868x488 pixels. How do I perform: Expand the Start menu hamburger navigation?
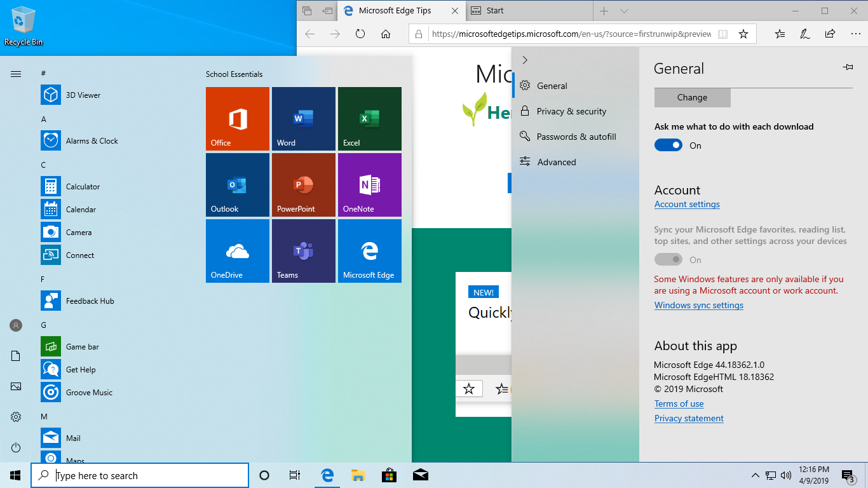click(16, 74)
